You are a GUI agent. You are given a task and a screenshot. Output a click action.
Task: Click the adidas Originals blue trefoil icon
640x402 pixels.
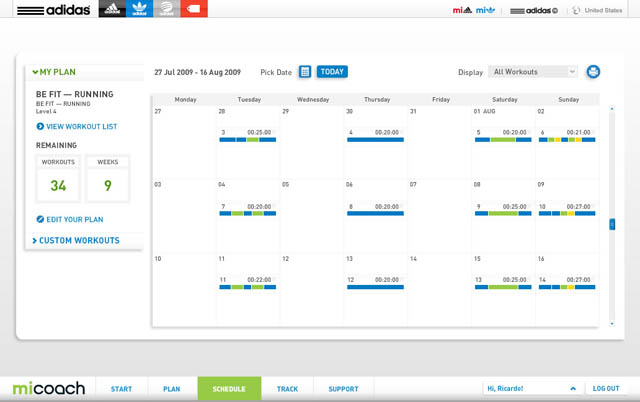coord(139,10)
